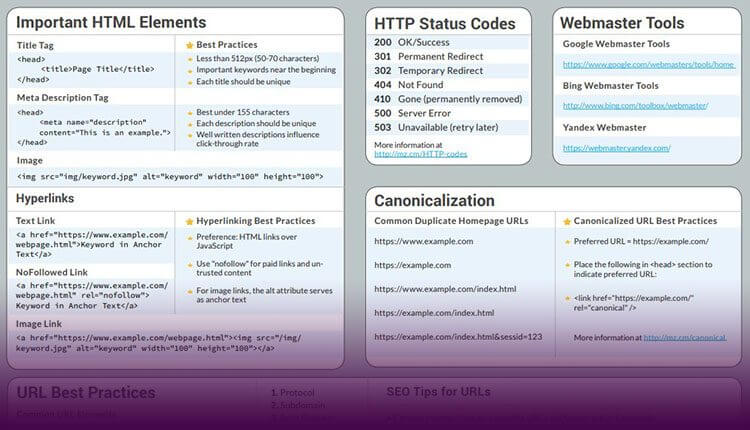This screenshot has height=430, width=750.
Task: Click the faded SEO Tips for URLs heading
Action: (x=438, y=392)
